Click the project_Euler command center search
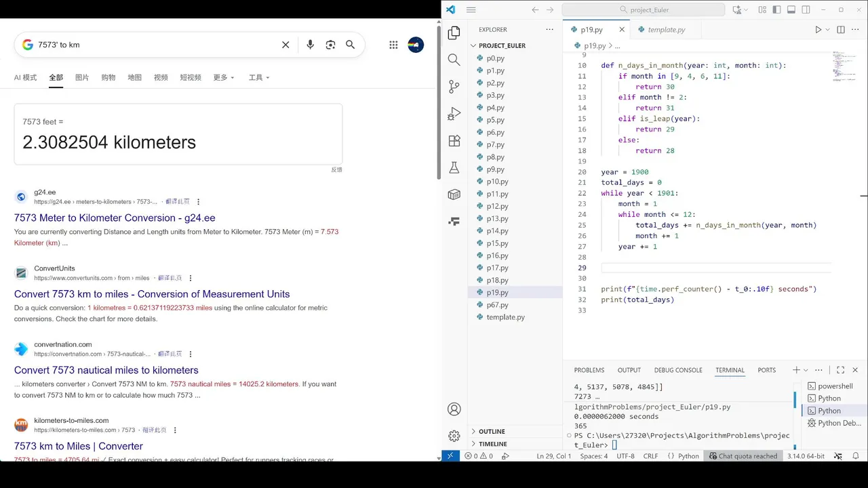The height and width of the screenshot is (488, 868). 643,9
